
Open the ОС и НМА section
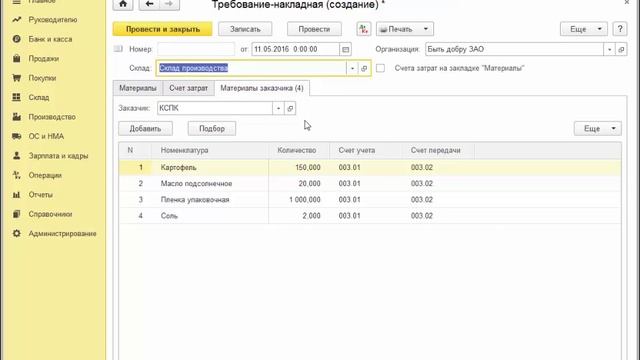[x=46, y=136]
